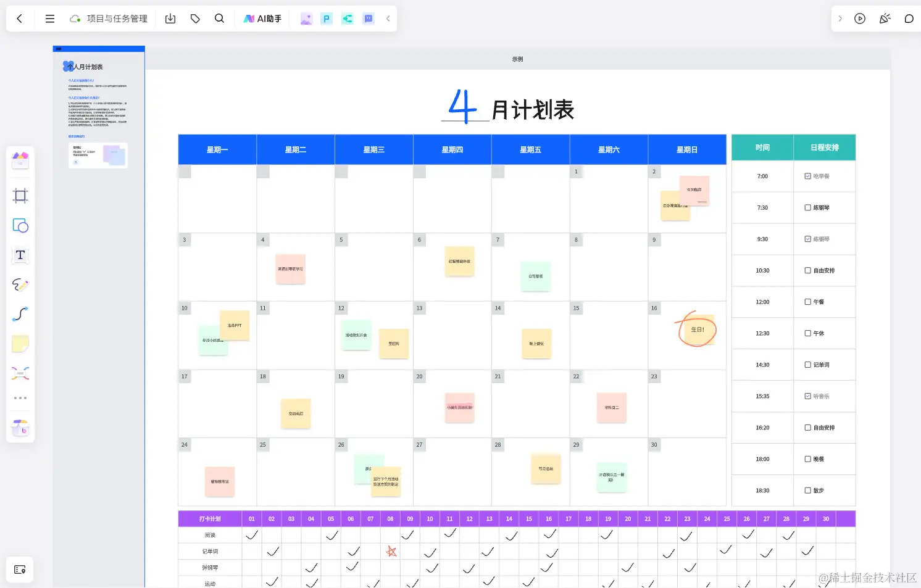The height and width of the screenshot is (588, 921).
Task: Pick the yellow sticky note color
Action: click(20, 344)
